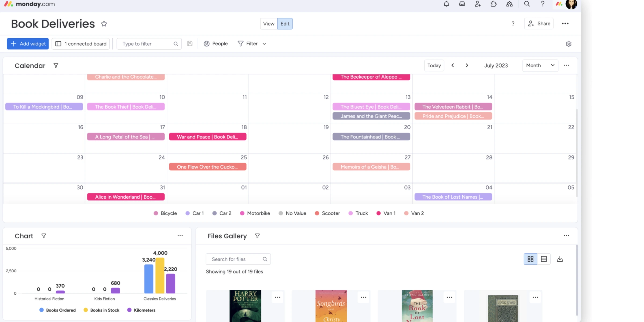Open the work management products icon

click(509, 4)
